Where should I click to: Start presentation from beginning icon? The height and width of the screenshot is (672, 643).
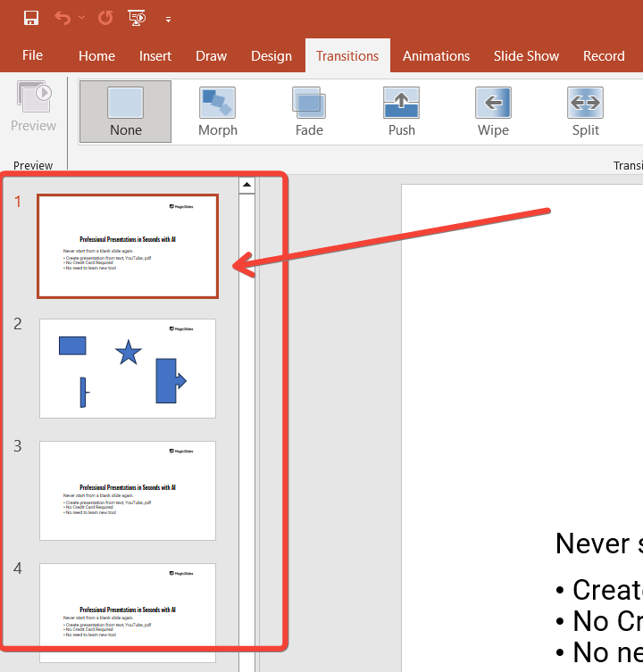pos(137,18)
